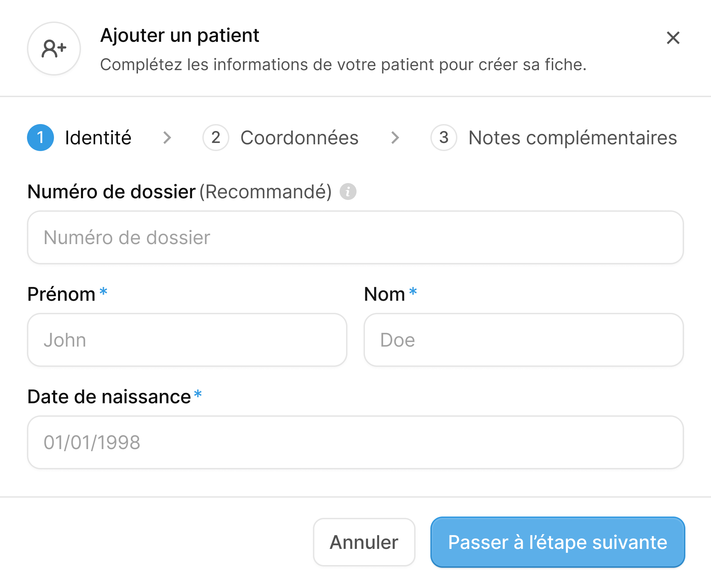Select the Identité step tab
This screenshot has width=711, height=588.
pyautogui.click(x=98, y=138)
